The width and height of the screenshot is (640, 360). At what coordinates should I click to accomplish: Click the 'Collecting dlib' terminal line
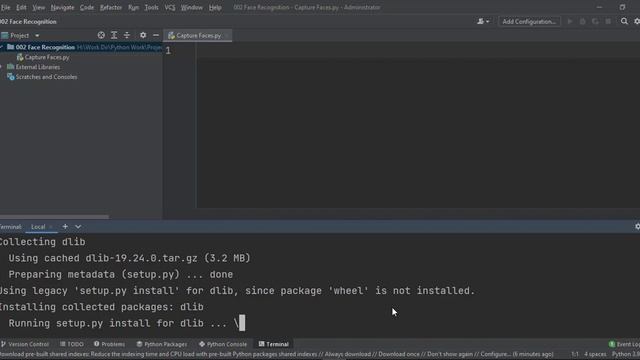(42, 242)
